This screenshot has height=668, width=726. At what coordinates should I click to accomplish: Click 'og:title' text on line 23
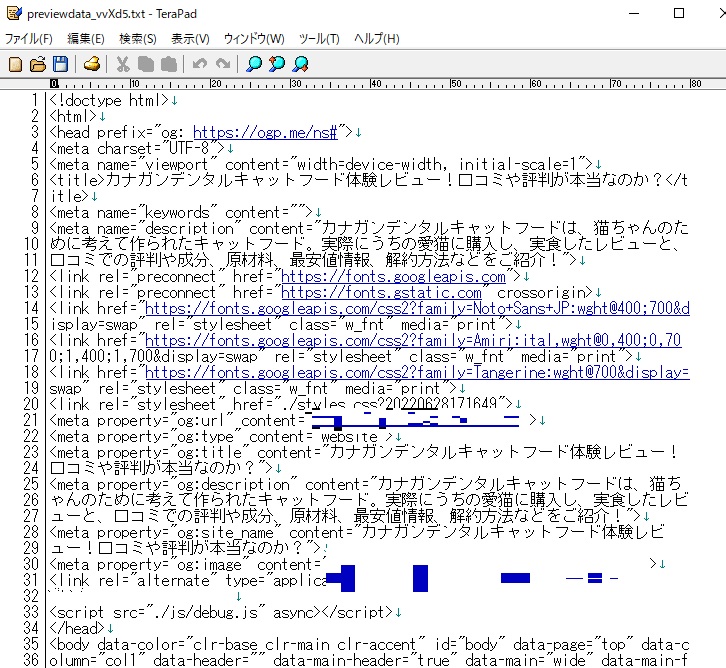click(209, 453)
